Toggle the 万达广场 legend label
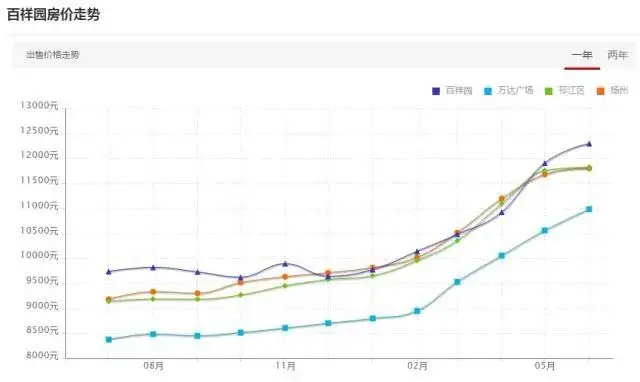640x382 pixels. tap(515, 91)
